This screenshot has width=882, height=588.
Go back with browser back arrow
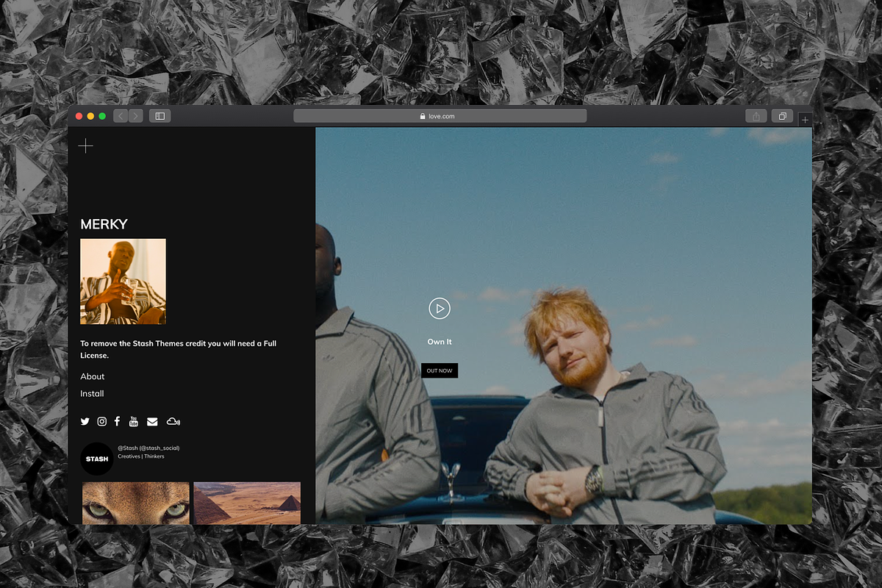click(x=121, y=116)
